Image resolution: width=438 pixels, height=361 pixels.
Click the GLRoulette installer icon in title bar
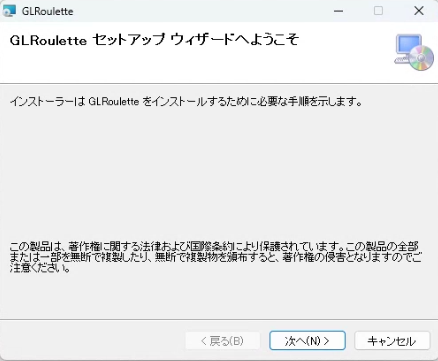(9, 11)
